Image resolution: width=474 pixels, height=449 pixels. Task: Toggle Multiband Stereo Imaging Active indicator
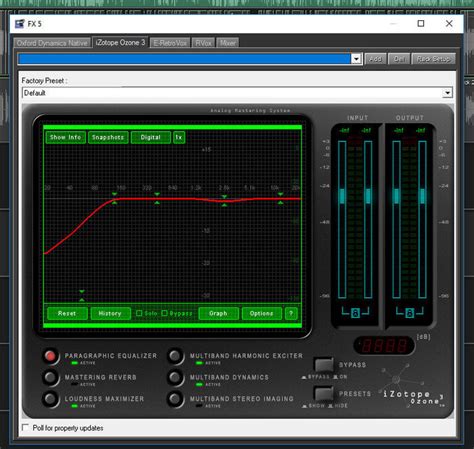pos(199,406)
